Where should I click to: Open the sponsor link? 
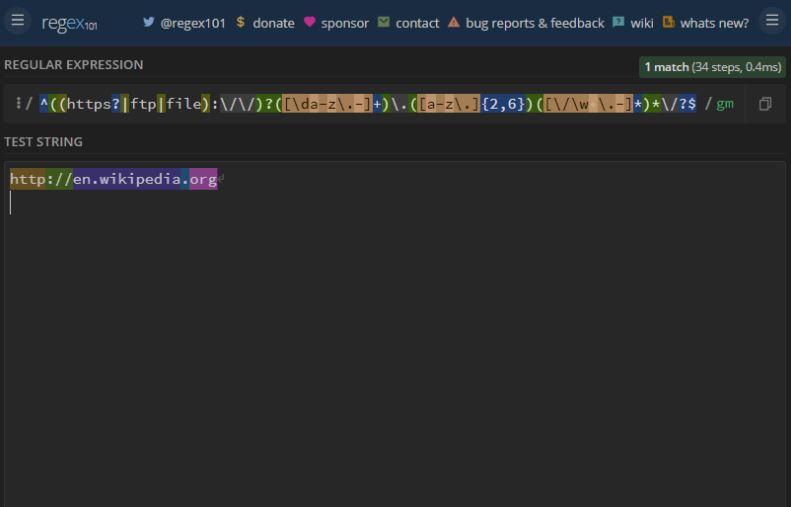(345, 24)
